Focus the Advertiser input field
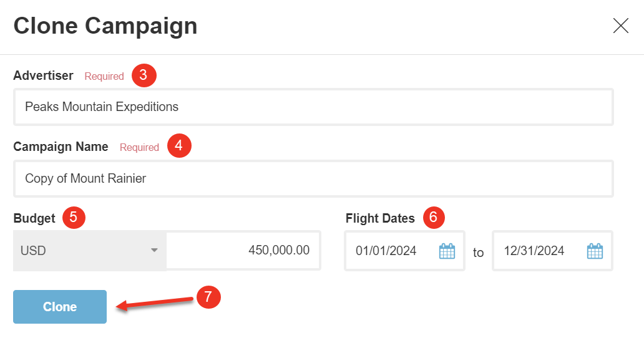 coord(312,107)
